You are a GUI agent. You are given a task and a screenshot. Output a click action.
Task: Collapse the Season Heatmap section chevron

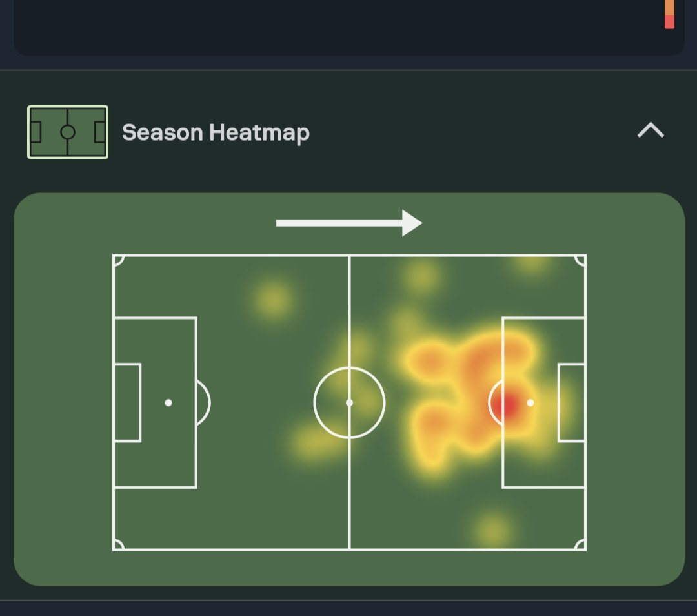coord(651,130)
